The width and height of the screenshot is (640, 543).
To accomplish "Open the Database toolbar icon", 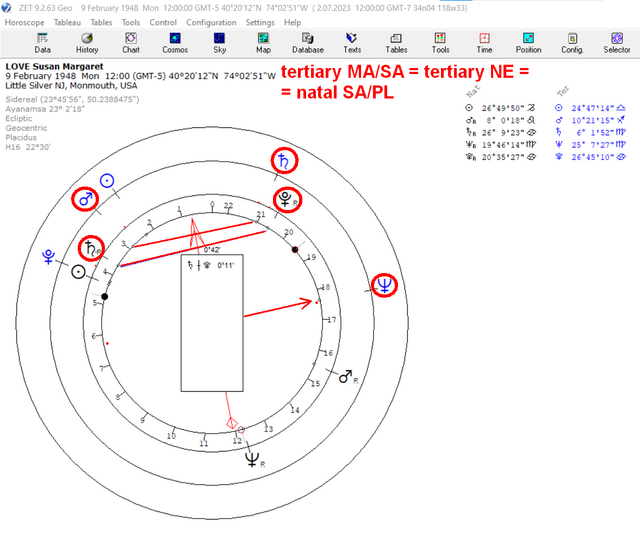I will (308, 43).
